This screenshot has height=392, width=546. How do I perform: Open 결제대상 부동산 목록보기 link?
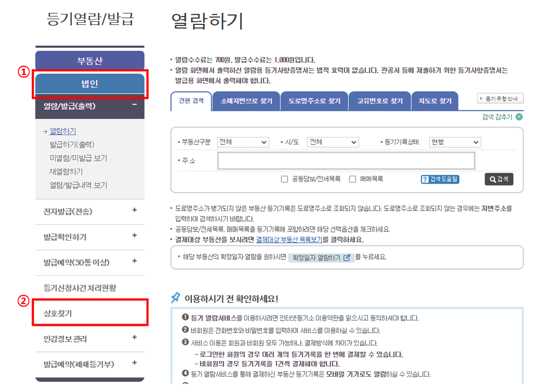[289, 240]
